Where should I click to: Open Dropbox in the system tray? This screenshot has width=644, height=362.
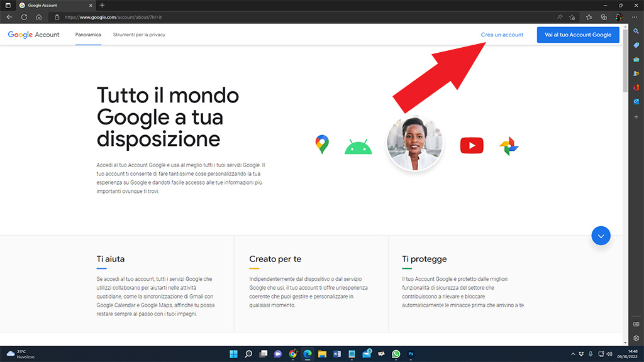click(x=581, y=354)
